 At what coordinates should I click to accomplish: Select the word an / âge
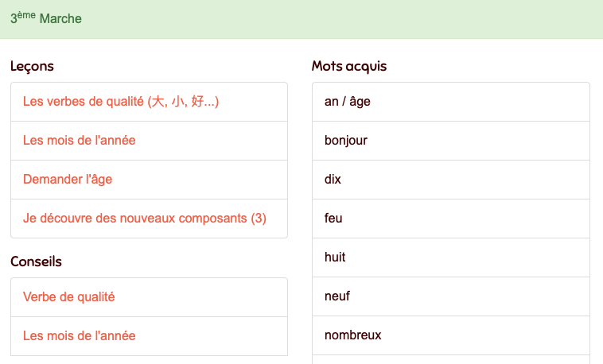point(348,102)
